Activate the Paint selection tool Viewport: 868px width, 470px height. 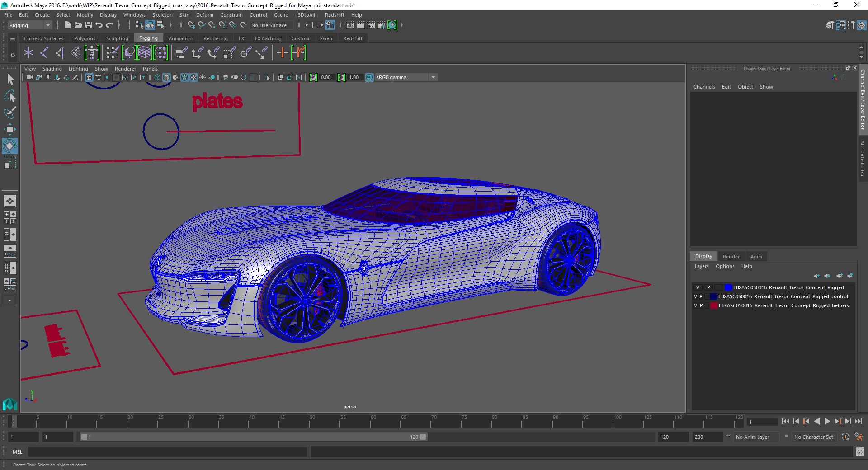pos(10,113)
